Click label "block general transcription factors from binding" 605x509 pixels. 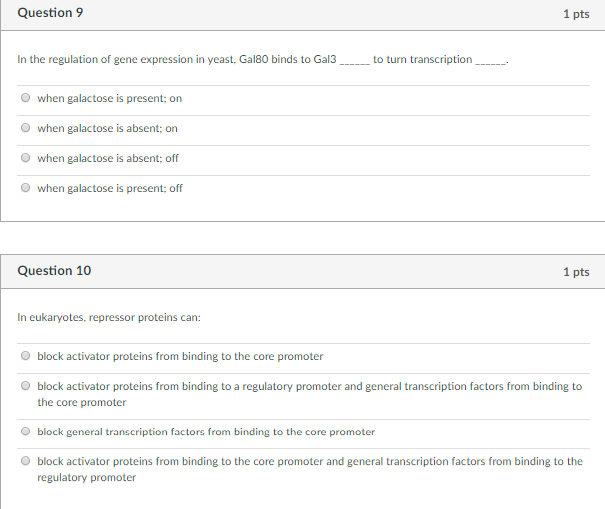pos(206,432)
